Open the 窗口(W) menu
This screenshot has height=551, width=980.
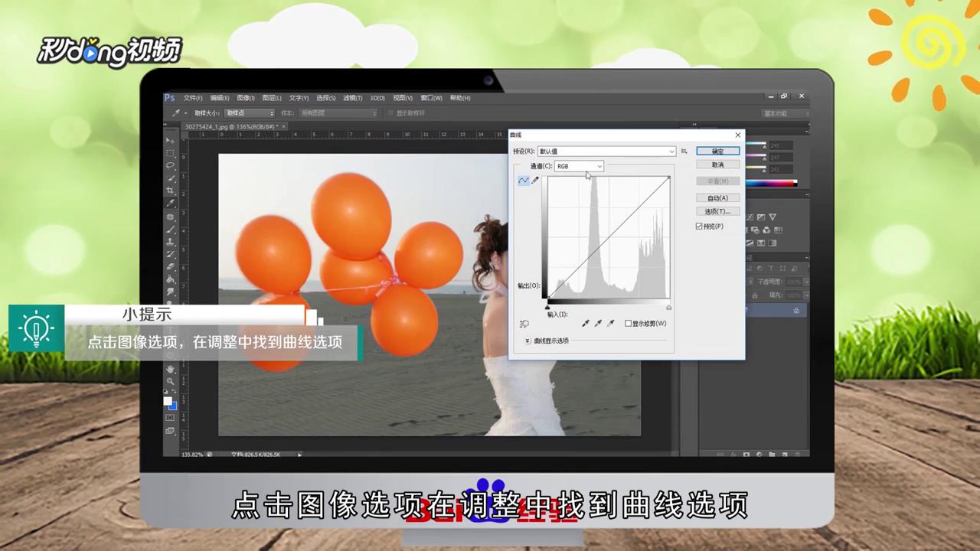pyautogui.click(x=432, y=98)
